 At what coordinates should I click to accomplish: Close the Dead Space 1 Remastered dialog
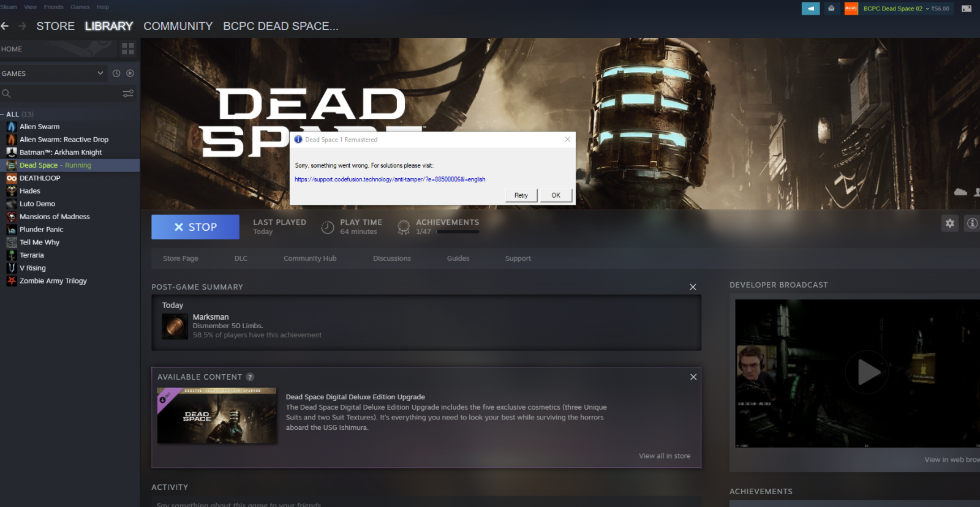pyautogui.click(x=567, y=140)
